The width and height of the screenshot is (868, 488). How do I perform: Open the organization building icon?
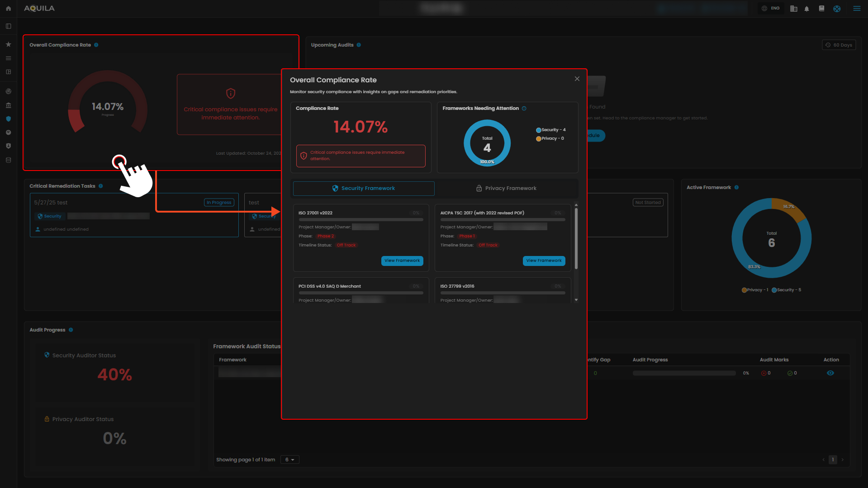pos(793,9)
